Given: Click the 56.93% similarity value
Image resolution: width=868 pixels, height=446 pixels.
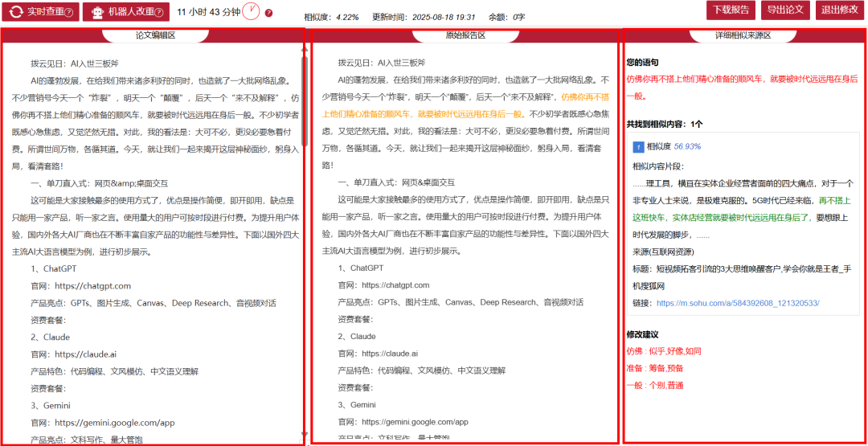Looking at the screenshot, I should (x=687, y=147).
